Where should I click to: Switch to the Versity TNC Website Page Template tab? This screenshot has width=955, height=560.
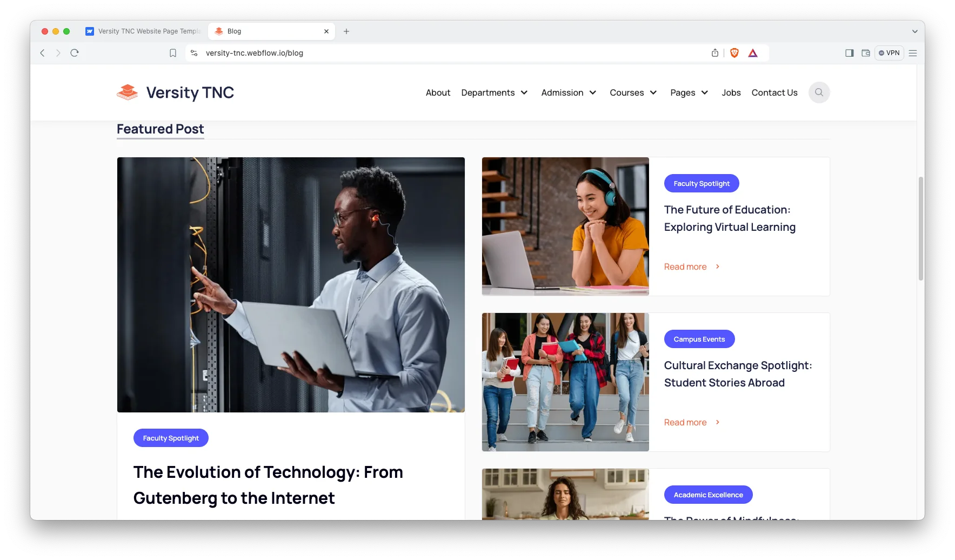[143, 31]
